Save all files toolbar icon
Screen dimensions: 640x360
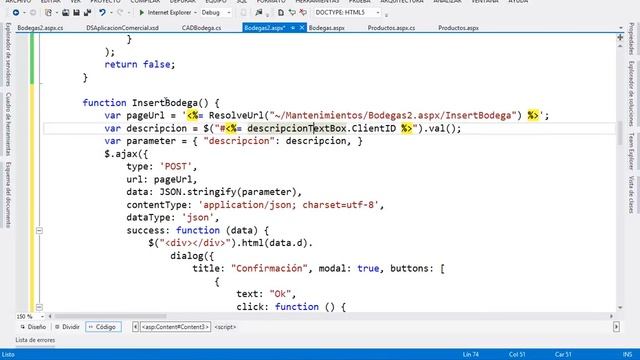tap(87, 13)
